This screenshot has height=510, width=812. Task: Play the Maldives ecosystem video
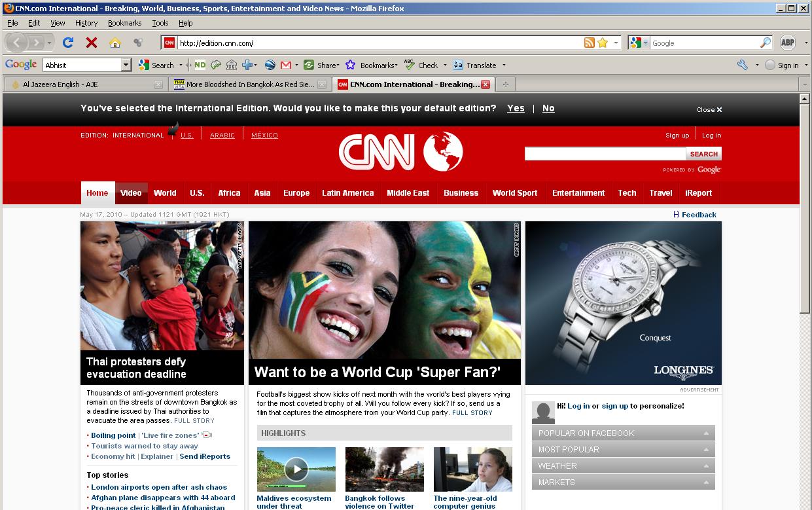296,469
